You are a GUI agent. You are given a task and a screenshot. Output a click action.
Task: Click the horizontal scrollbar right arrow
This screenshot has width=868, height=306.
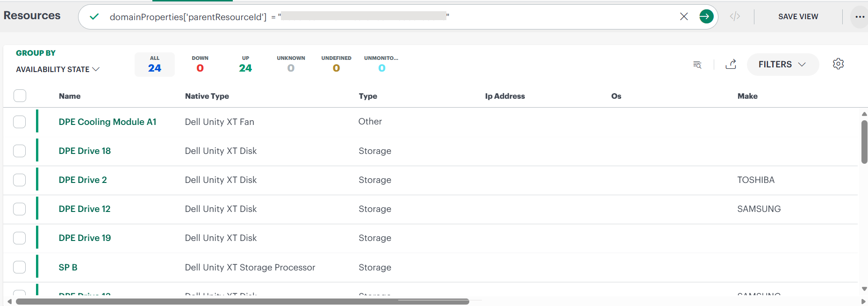point(863,301)
